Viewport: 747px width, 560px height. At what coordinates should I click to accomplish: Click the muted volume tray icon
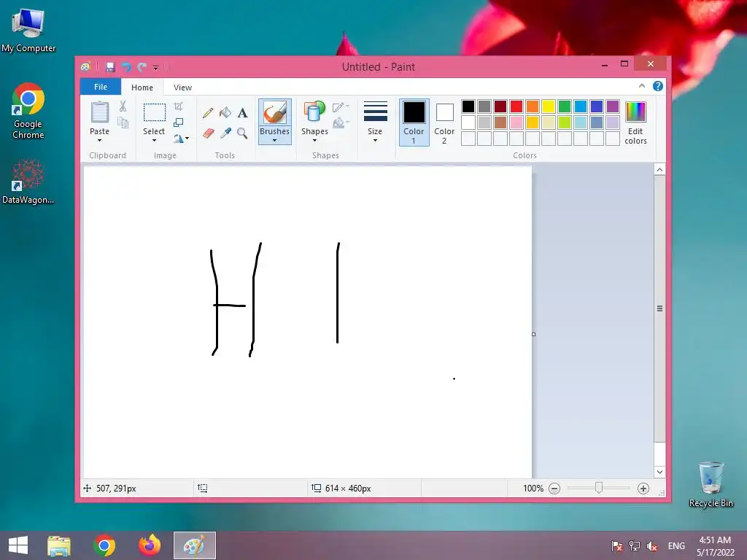[x=652, y=546]
